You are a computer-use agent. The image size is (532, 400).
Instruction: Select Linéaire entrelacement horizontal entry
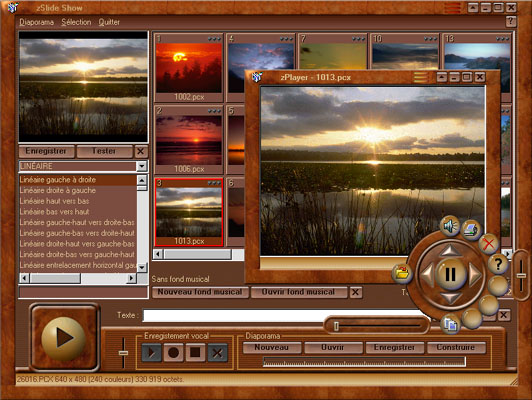[78, 265]
